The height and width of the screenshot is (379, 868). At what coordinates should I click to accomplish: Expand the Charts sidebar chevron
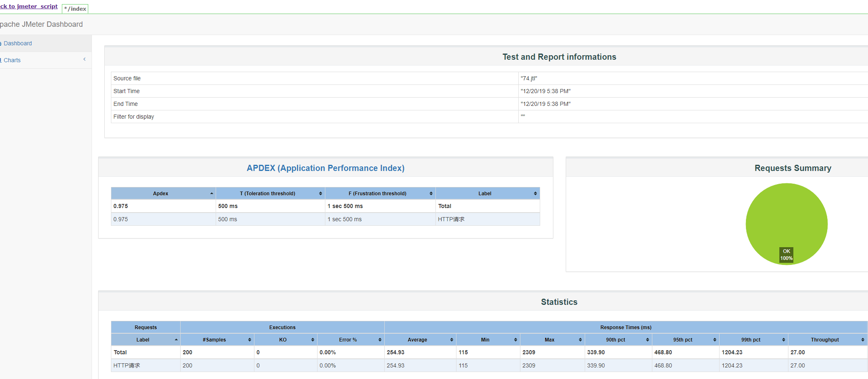(85, 59)
